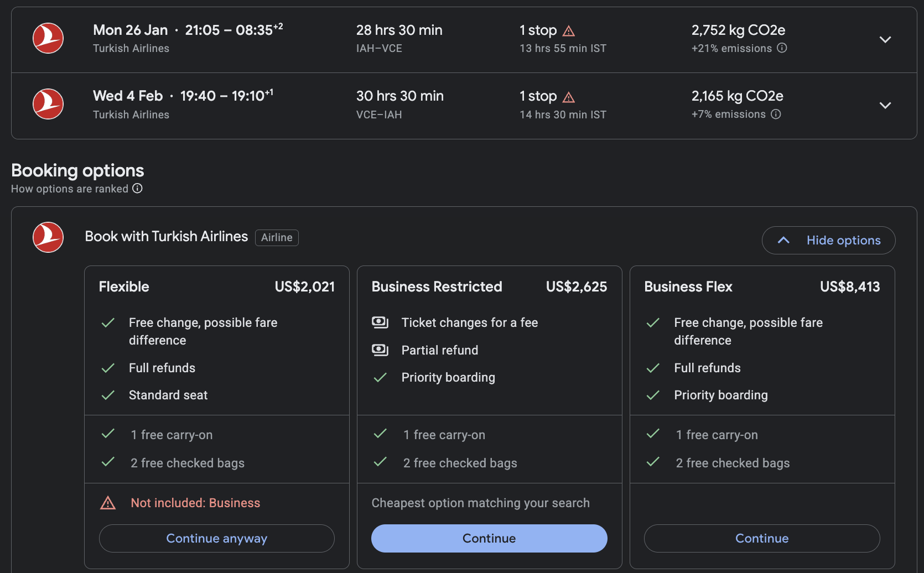Click 2,752 kg CO2e emissions value

click(x=738, y=30)
